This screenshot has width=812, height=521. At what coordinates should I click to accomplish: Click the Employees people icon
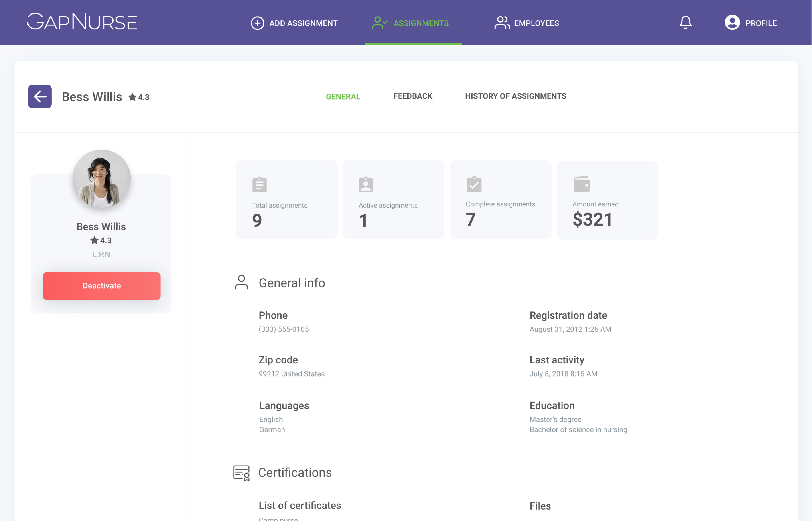[502, 23]
